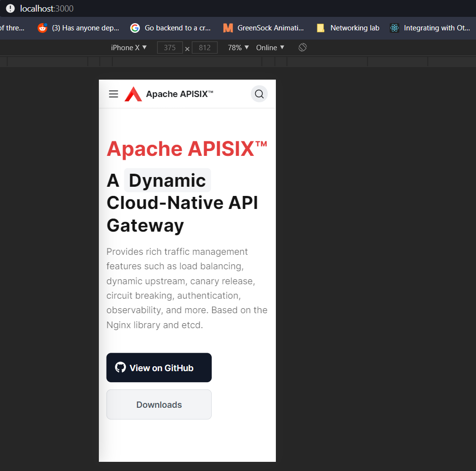Open the search magnifier button

click(259, 94)
